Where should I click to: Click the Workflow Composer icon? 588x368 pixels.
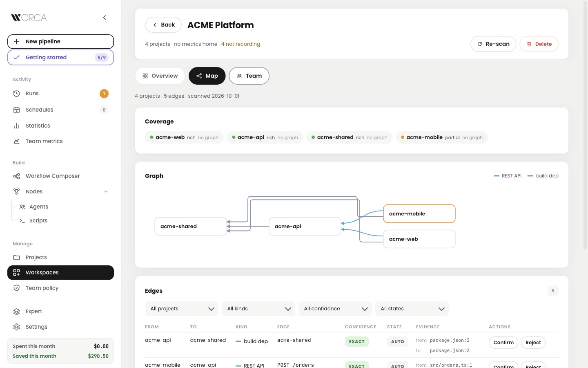[x=16, y=176]
